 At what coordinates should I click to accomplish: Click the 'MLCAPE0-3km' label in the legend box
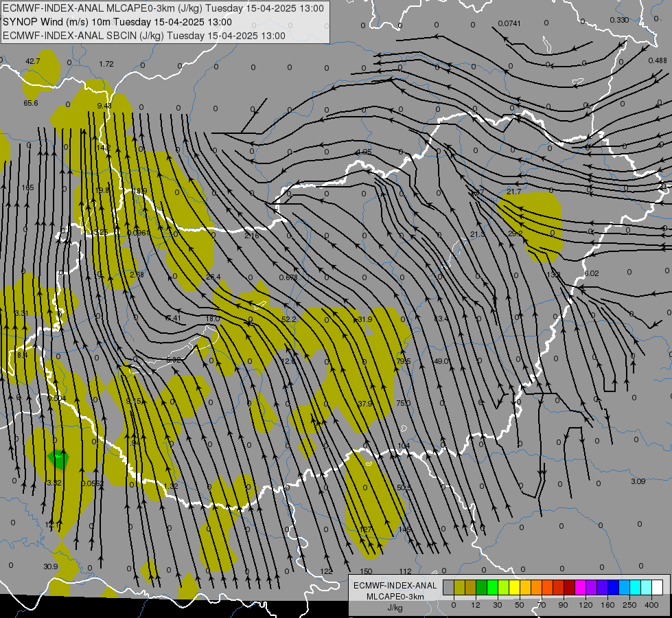coord(395,597)
